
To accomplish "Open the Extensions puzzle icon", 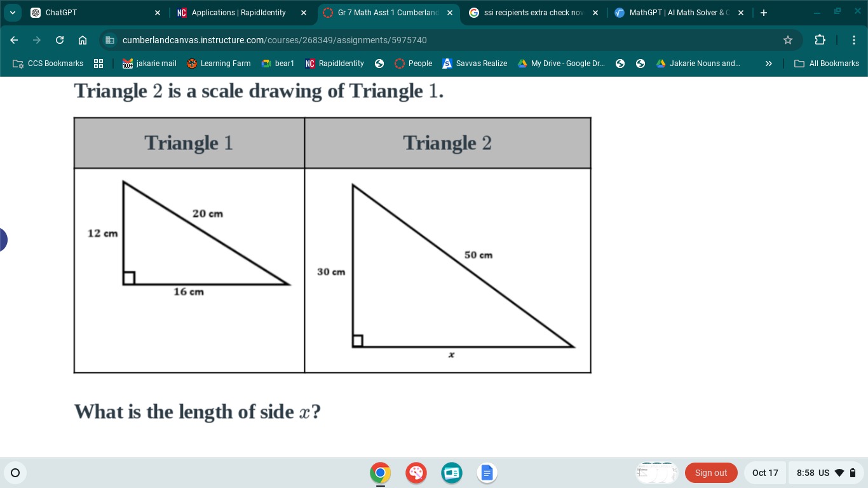I will 820,40.
